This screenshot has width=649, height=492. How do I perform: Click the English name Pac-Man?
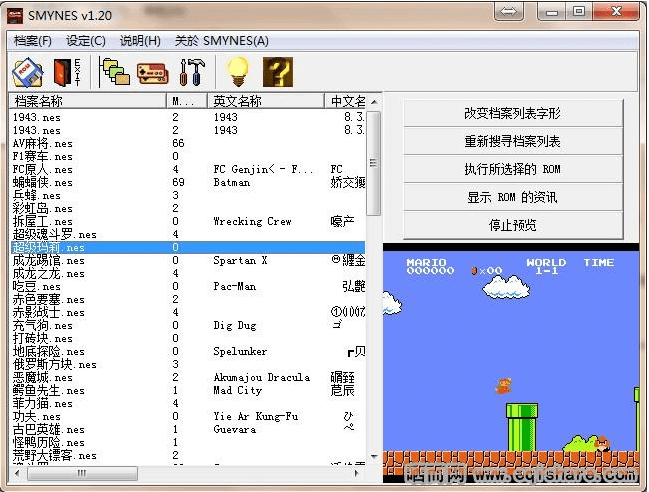(x=235, y=286)
